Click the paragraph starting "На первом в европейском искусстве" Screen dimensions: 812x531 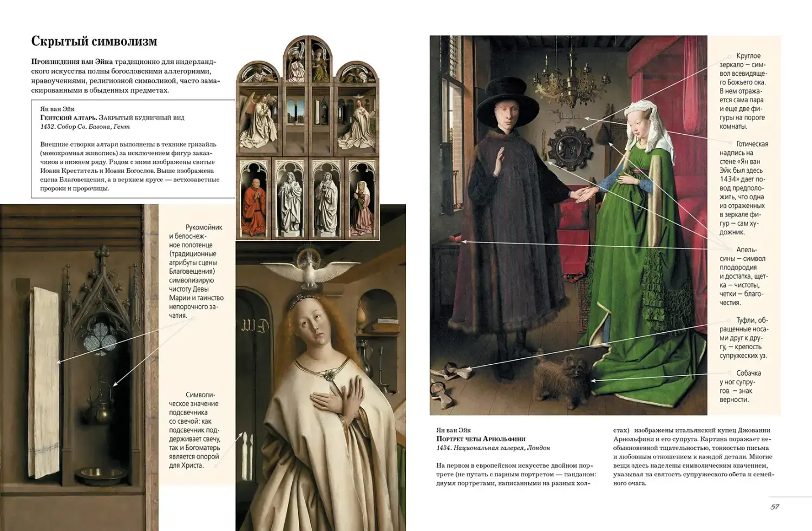516,474
